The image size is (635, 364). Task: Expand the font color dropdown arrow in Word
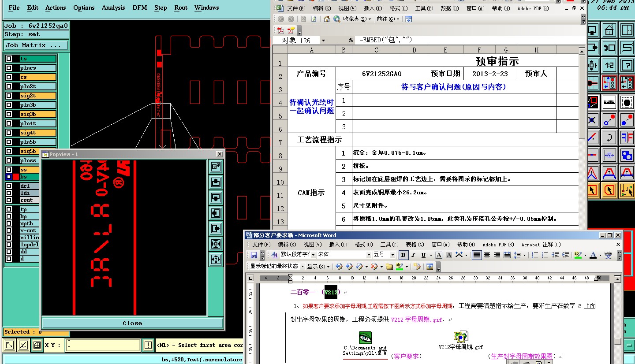[x=601, y=255]
